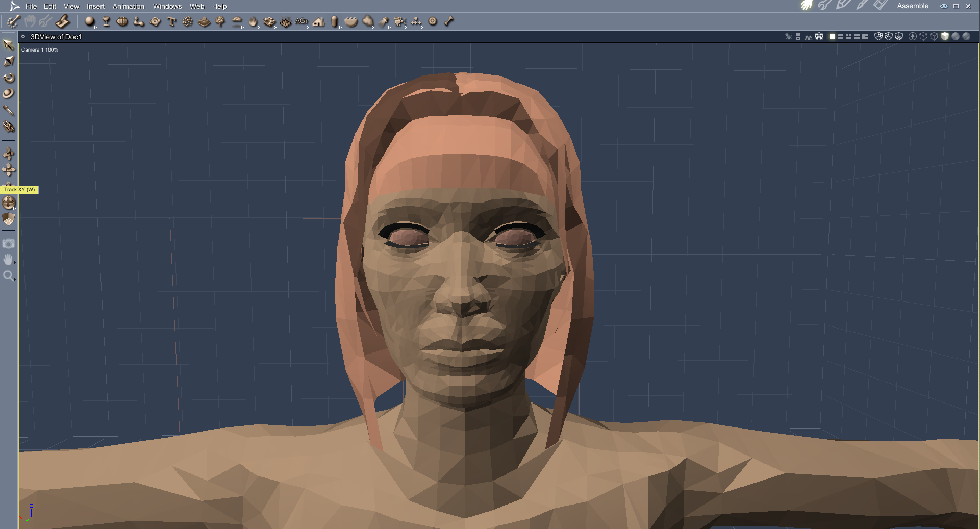Viewport: 980px width, 529px height.
Task: Toggle the second working plane cube icon
Action: pos(889,36)
